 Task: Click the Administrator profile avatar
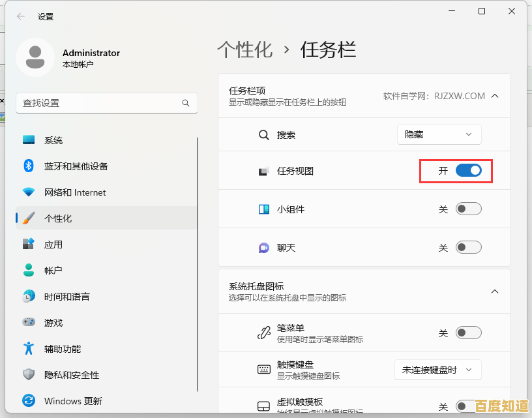(x=35, y=57)
